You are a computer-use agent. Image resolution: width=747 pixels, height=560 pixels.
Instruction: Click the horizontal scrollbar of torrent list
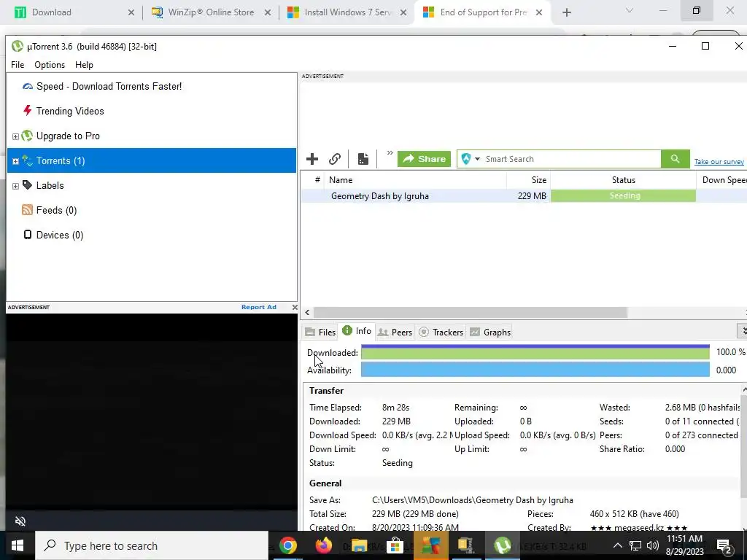click(471, 312)
